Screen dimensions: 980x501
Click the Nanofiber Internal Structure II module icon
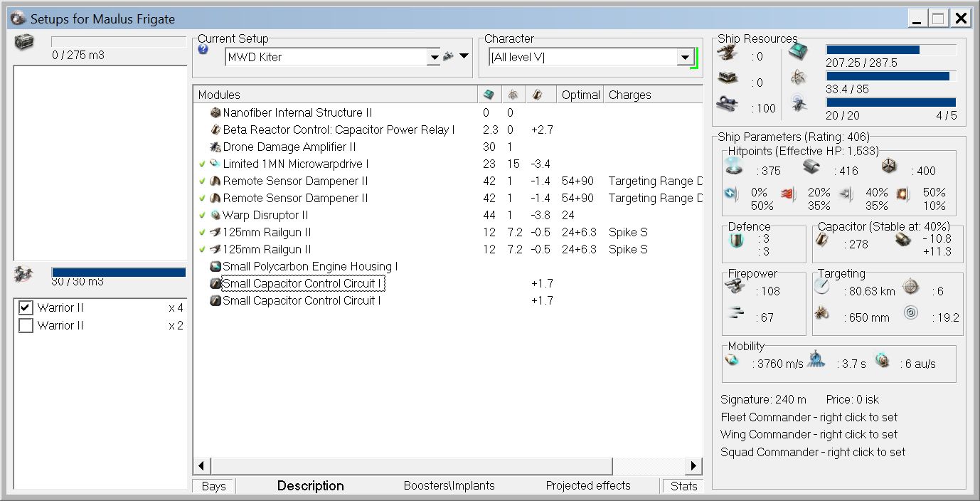pos(215,112)
